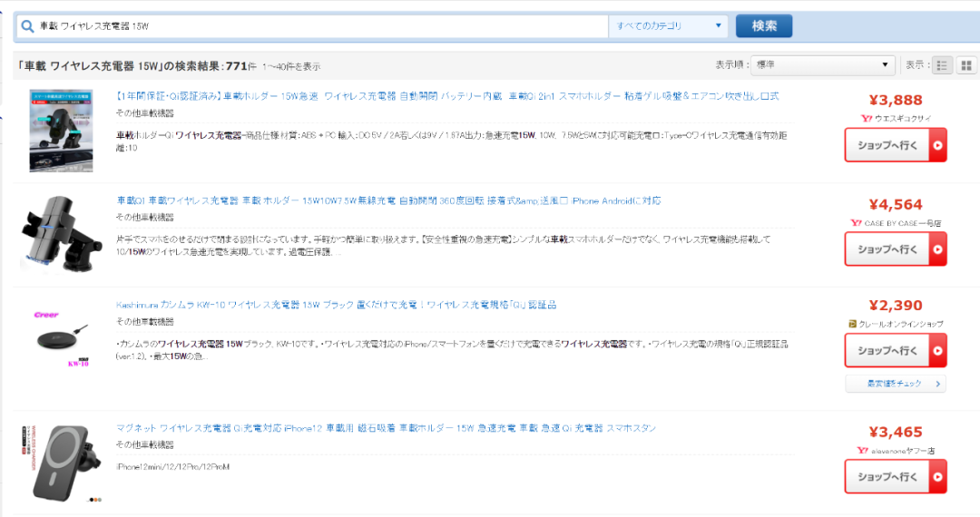The image size is (980, 517).
Task: Open the 車載Qi 車載ワイヤレス充電器 product link
Action: (388, 200)
